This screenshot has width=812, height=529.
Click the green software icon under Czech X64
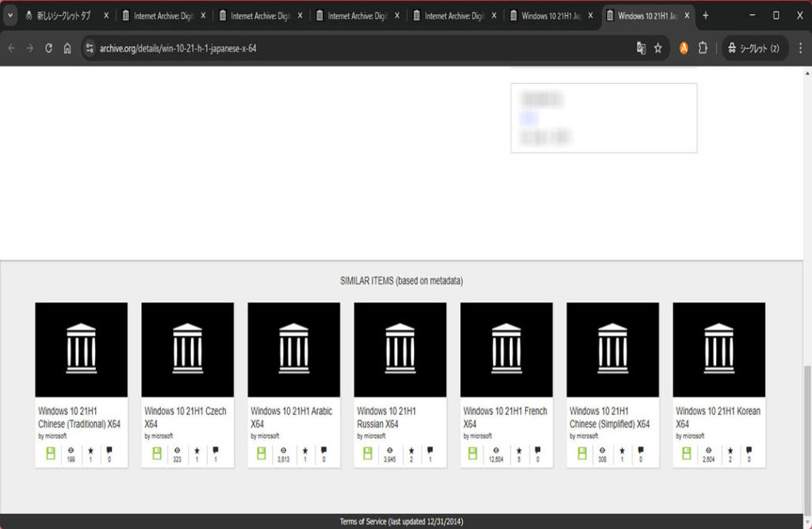[x=157, y=453]
